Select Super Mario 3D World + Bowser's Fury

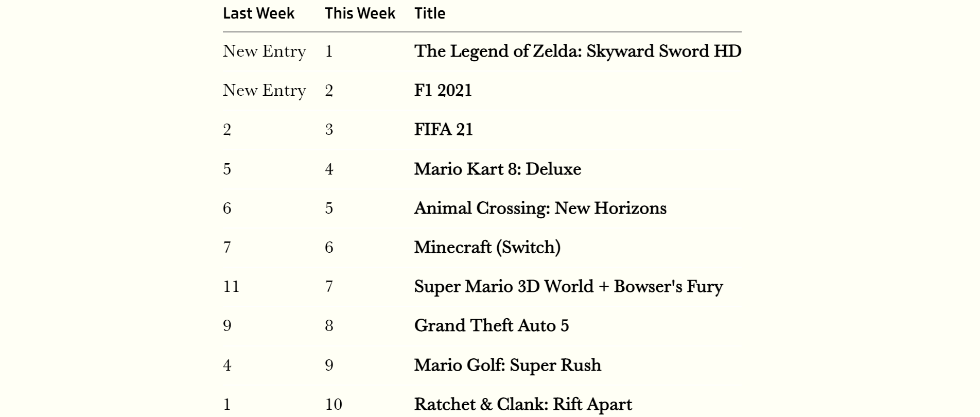pyautogui.click(x=569, y=287)
